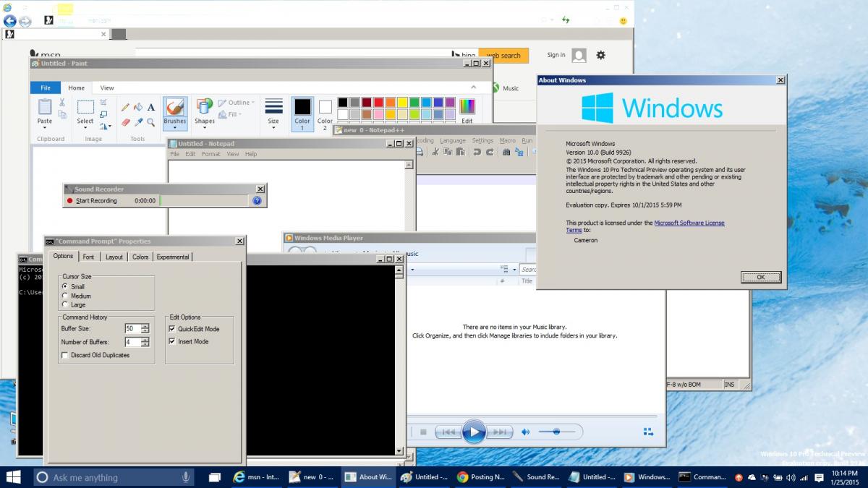This screenshot has height=488, width=868.
Task: Click the Paste clipboard icon in Paint
Action: pyautogui.click(x=45, y=106)
